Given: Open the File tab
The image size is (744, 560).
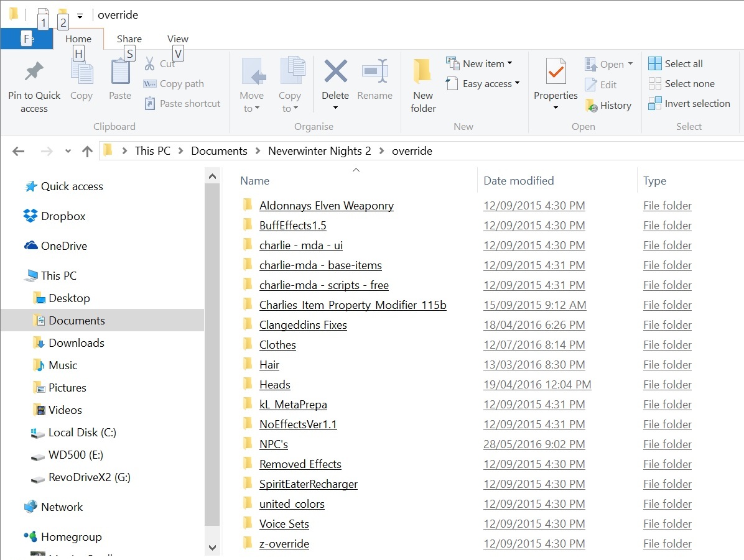Looking at the screenshot, I should (27, 39).
